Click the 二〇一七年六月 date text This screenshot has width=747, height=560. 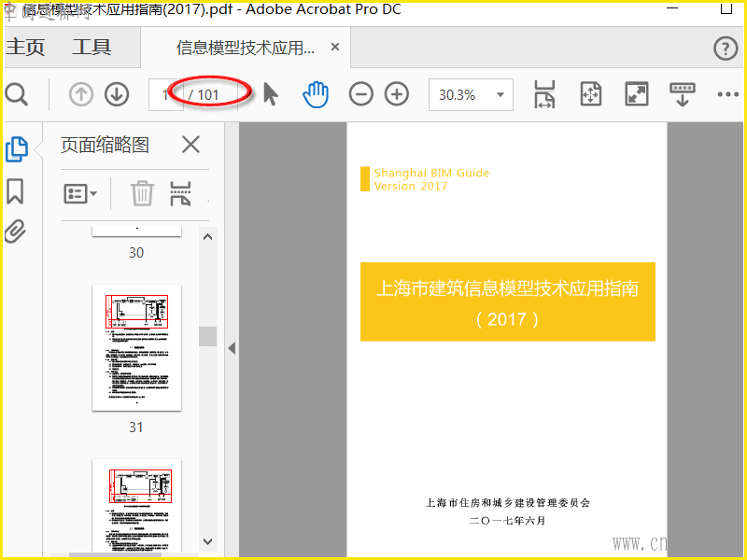(507, 521)
